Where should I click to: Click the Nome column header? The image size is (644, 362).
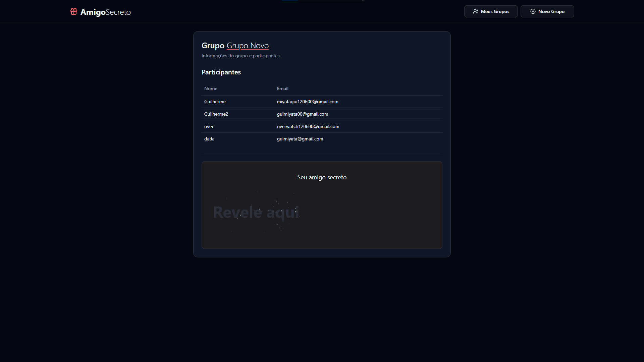(x=211, y=88)
